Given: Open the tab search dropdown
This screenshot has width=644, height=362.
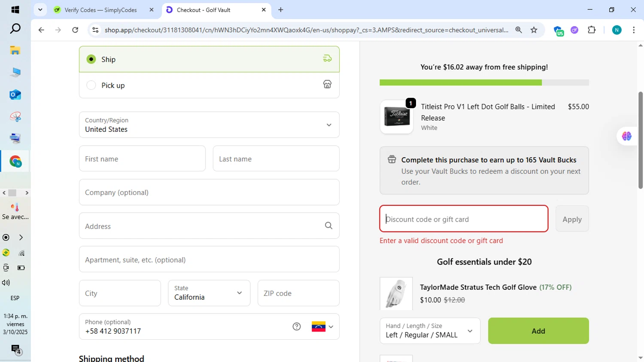Looking at the screenshot, I should coord(40,9).
